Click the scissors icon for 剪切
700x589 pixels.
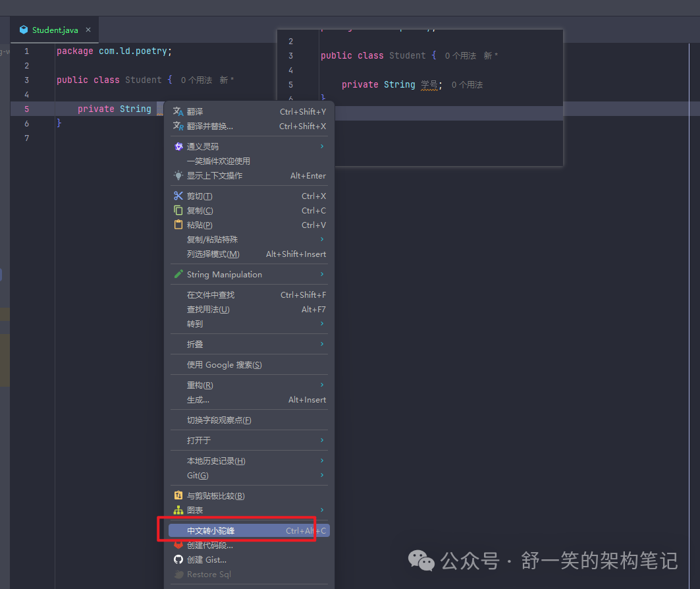(x=178, y=196)
